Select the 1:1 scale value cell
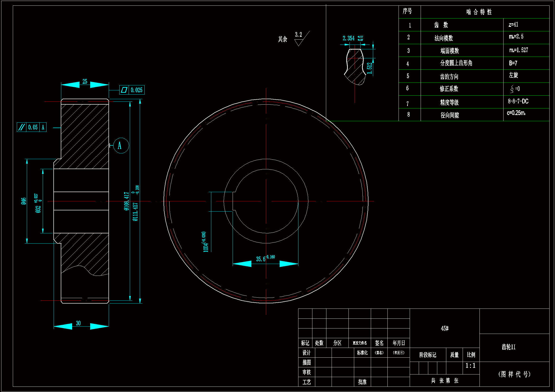Screen dimensions: 555x392 [x=470, y=366]
